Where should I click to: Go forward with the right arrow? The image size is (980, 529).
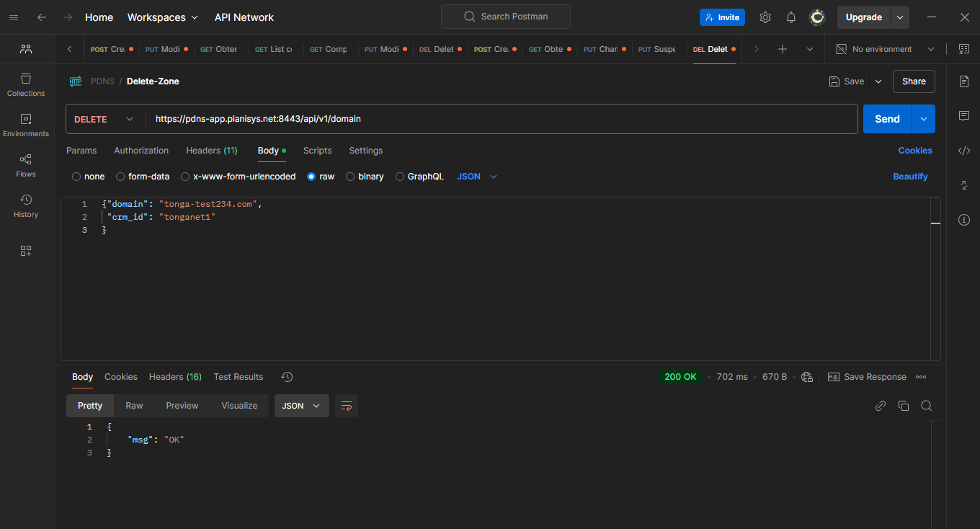(68, 17)
